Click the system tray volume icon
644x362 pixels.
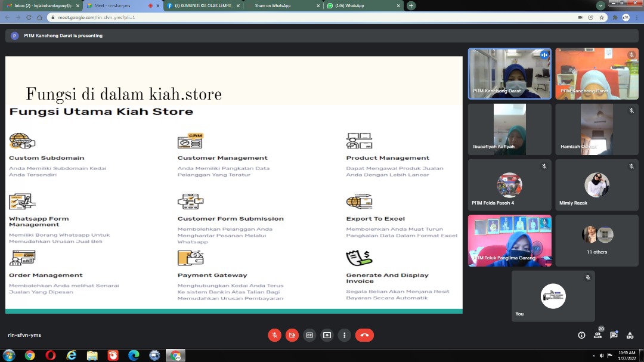602,355
